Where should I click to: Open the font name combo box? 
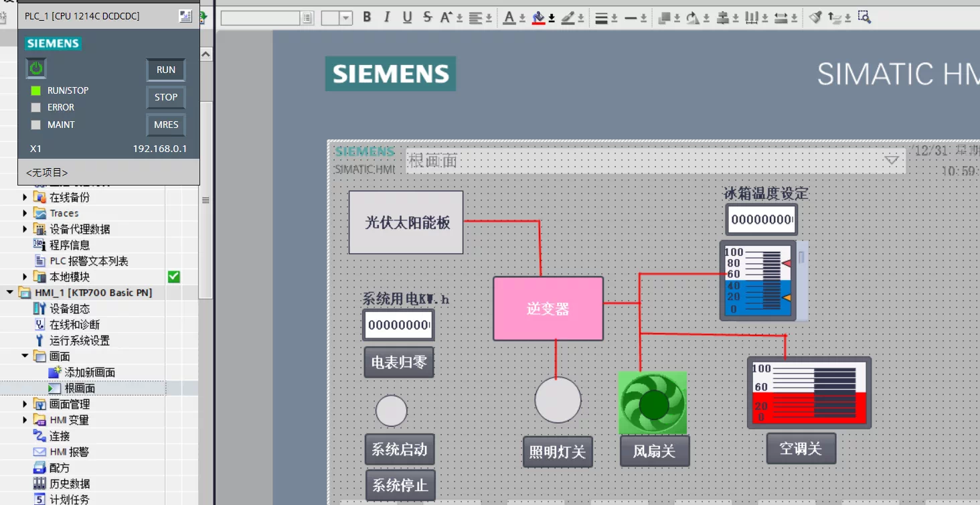tap(267, 18)
